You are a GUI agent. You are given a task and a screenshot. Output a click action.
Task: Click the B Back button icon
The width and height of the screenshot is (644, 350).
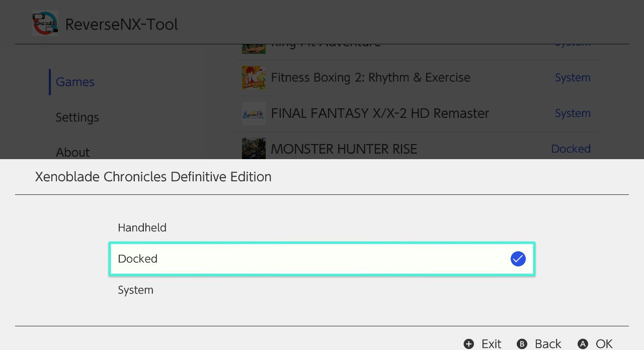coord(522,344)
